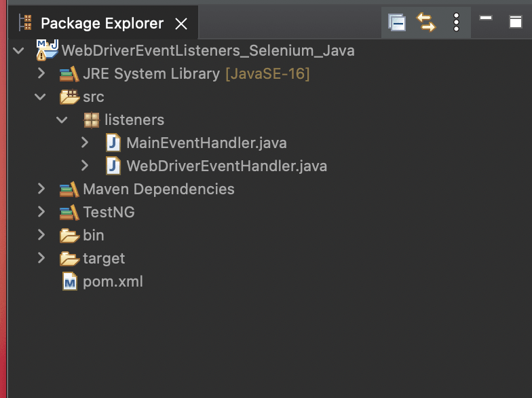The image size is (532, 398).
Task: Click the bin folder icon
Action: click(x=69, y=236)
